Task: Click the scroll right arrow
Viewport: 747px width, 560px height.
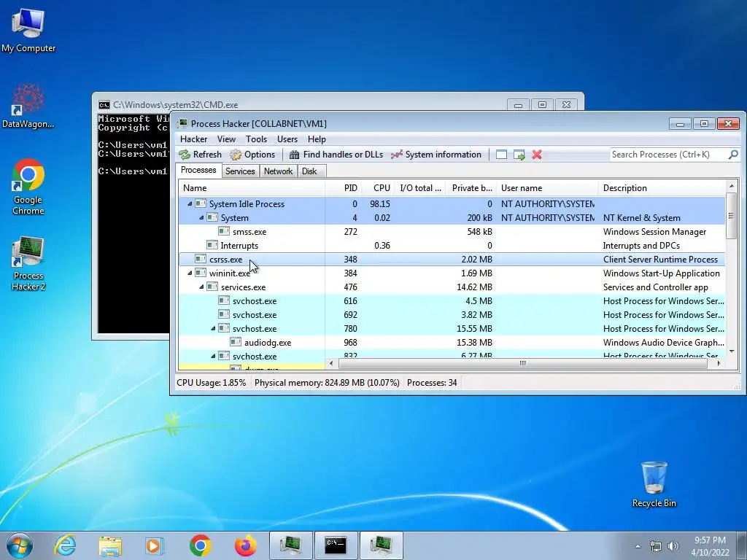Action: (719, 363)
